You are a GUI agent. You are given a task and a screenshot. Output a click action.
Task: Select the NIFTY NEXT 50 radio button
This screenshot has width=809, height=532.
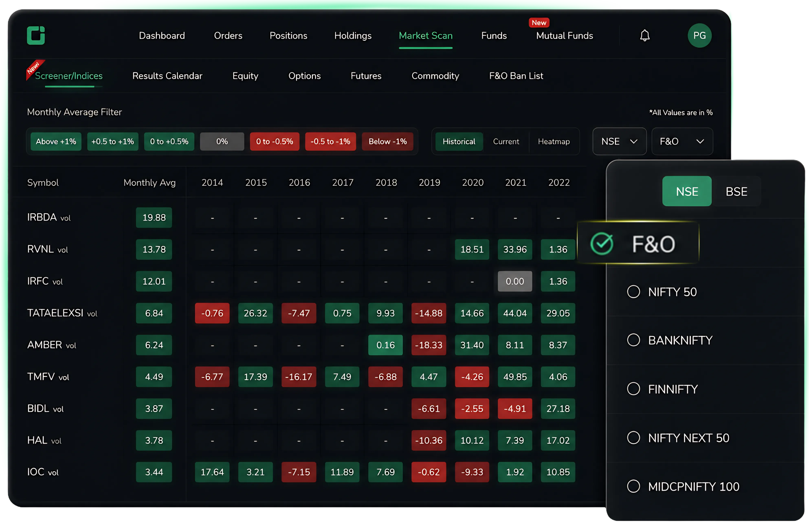coord(633,438)
